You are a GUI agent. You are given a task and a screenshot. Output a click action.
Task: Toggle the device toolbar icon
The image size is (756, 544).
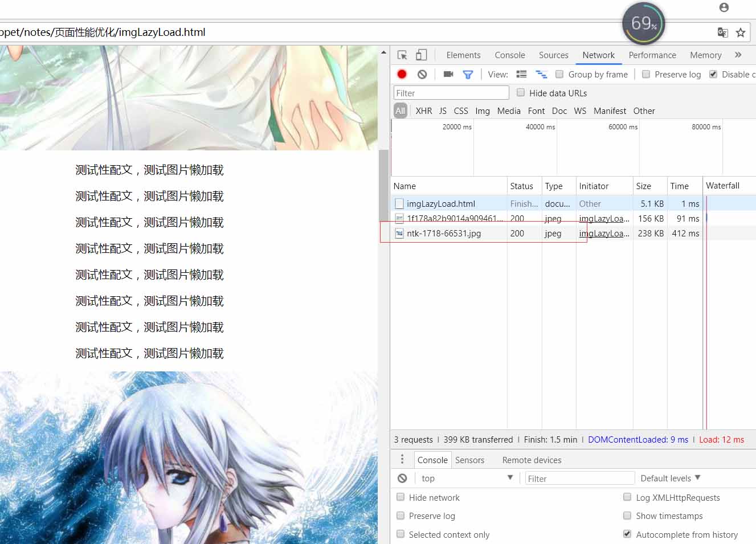421,55
